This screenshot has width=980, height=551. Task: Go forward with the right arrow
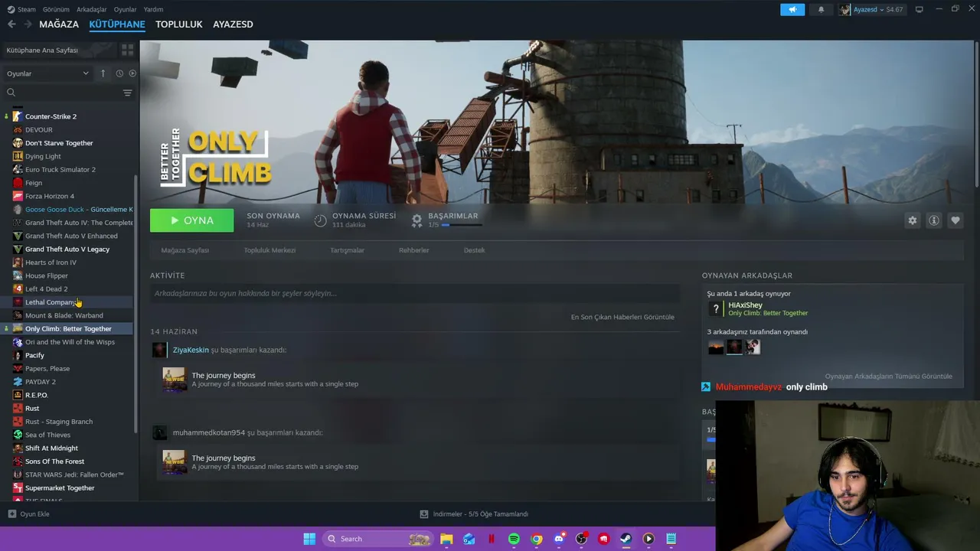click(28, 24)
